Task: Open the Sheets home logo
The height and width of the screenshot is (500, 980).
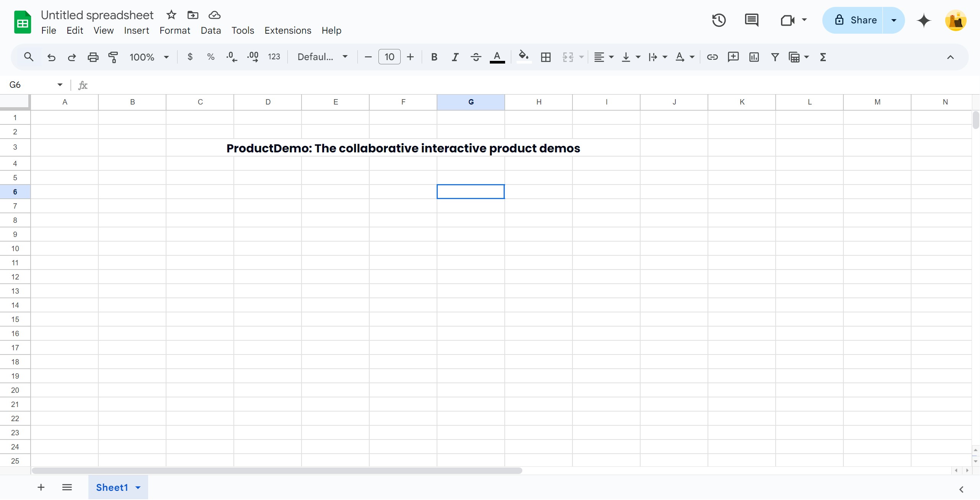Action: (23, 22)
